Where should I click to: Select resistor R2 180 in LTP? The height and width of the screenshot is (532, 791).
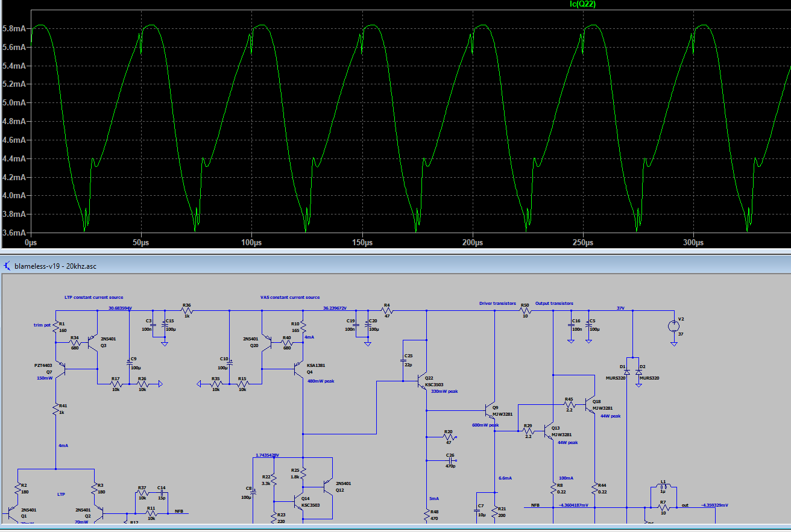[x=18, y=489]
